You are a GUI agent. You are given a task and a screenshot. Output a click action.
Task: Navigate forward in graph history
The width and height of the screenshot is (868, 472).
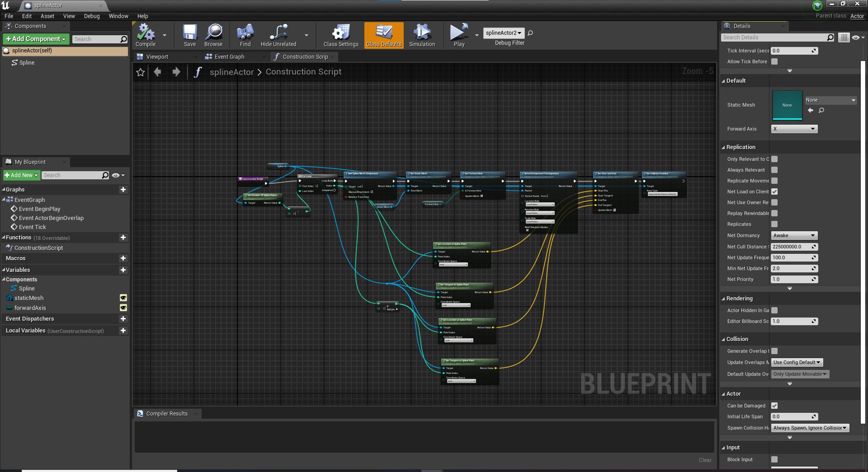click(176, 72)
